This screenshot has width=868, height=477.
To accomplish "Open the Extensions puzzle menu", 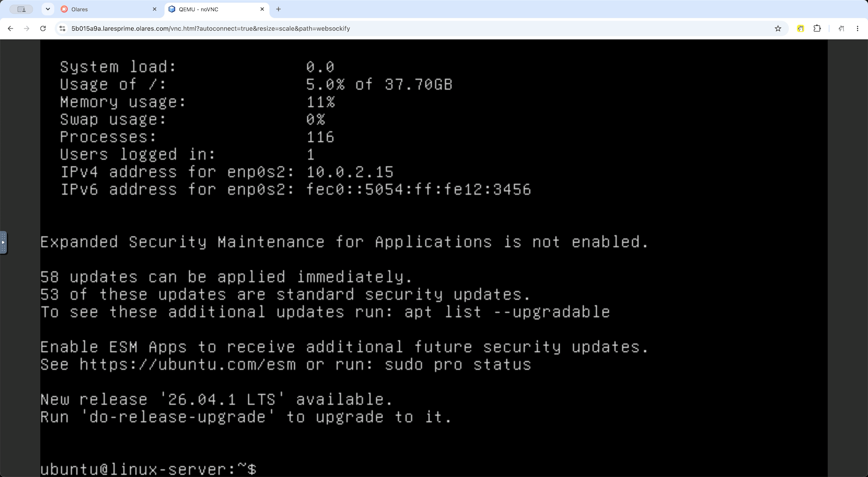I will coord(817,28).
